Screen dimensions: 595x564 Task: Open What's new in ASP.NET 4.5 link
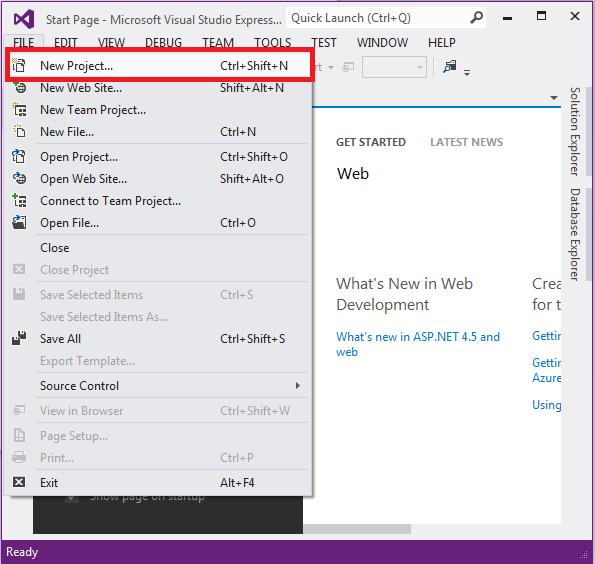(418, 344)
